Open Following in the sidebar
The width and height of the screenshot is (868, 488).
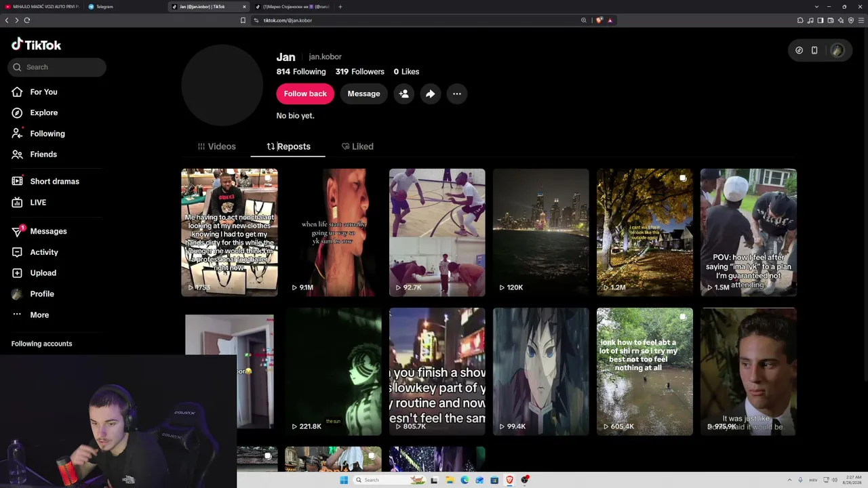[x=38, y=134]
